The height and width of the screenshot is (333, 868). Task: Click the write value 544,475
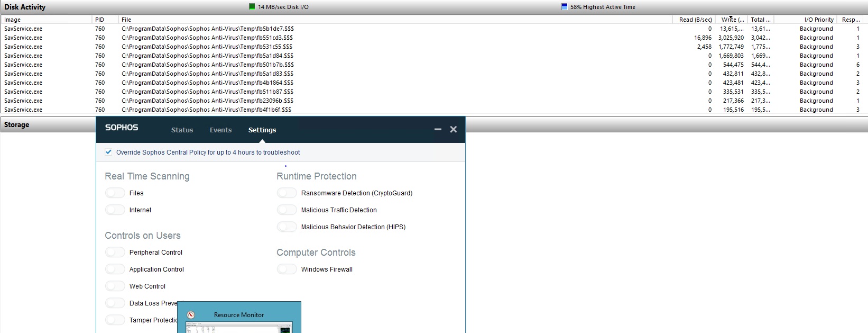[733, 65]
